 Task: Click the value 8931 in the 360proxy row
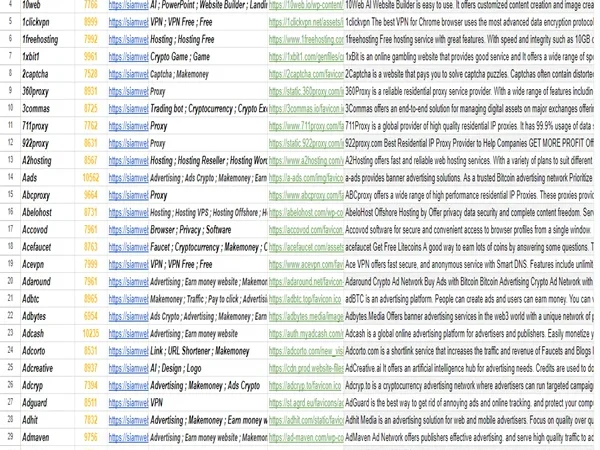point(91,91)
